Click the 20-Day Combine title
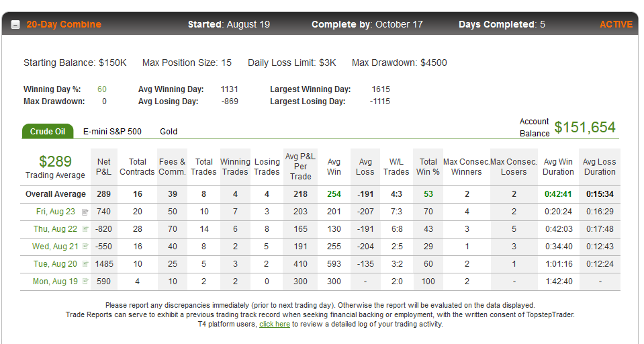The height and width of the screenshot is (344, 644). pos(64,24)
